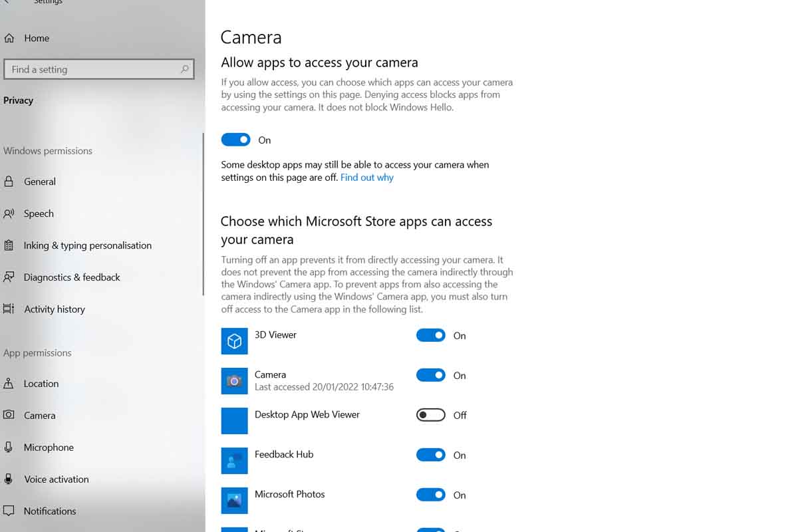Enable camera access for Desktop App Web Viewer

430,415
